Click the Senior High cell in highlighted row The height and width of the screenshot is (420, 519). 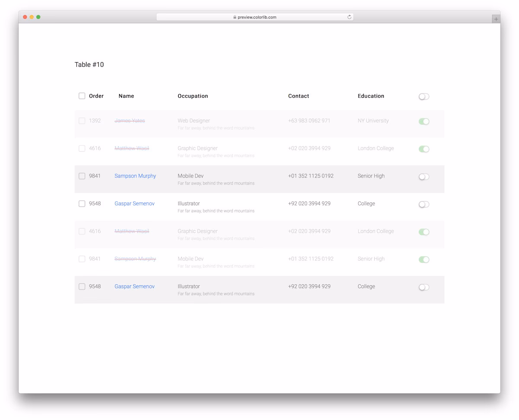click(371, 176)
